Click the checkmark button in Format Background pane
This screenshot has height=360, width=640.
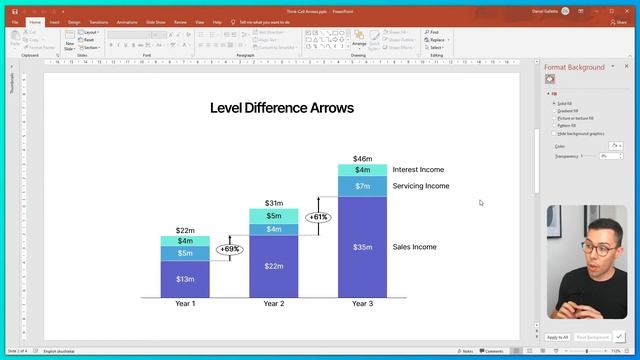(x=619, y=337)
